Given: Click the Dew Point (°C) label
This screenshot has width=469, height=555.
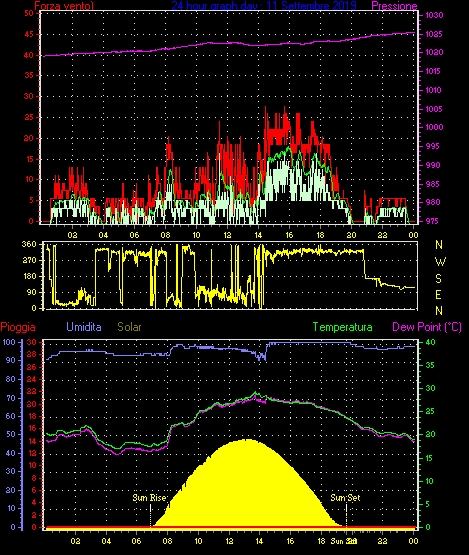Looking at the screenshot, I should pos(427,327).
